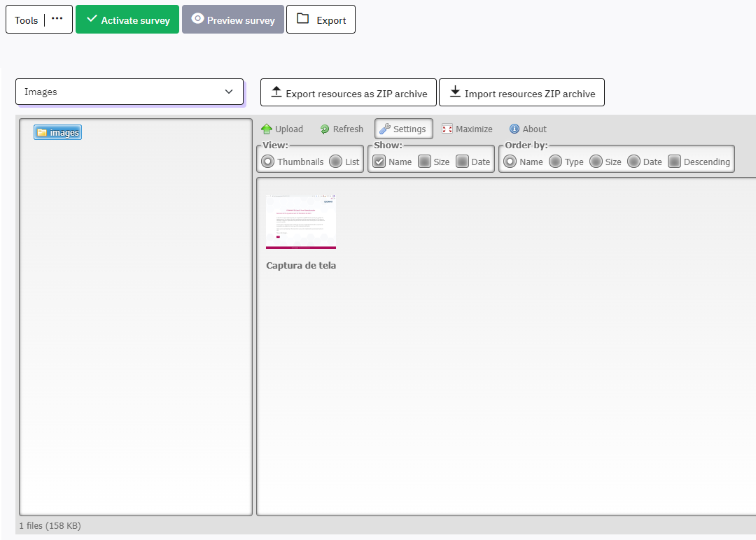Enable Show Date checkbox
This screenshot has width=756, height=540.
click(x=462, y=162)
